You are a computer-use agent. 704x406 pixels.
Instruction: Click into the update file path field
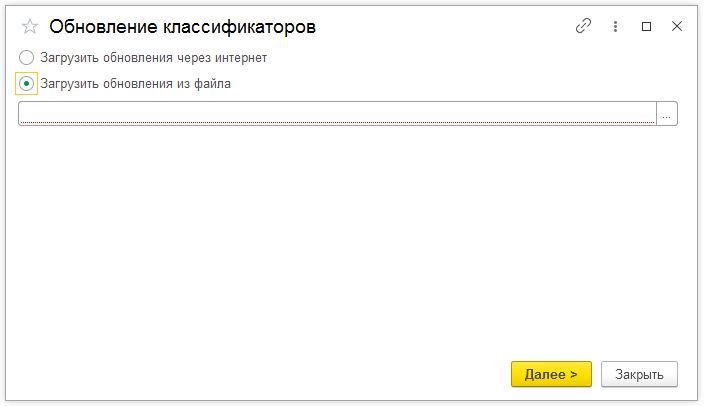tap(336, 113)
